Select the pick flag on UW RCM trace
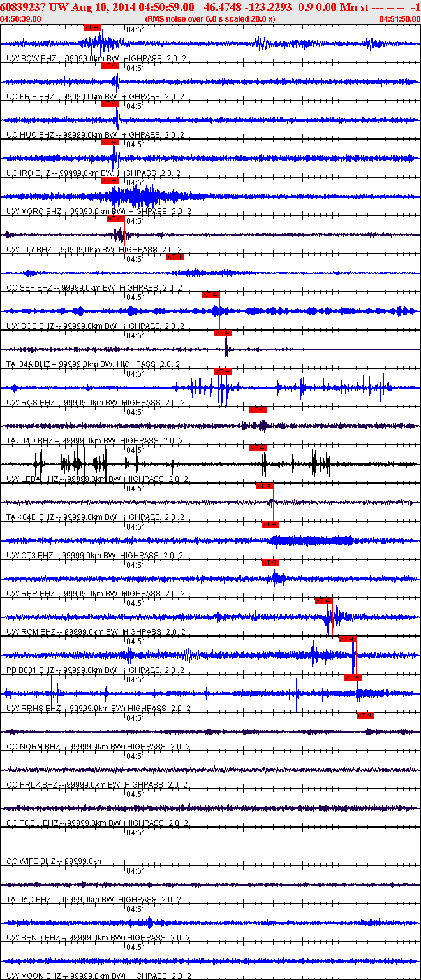This screenshot has width=421, height=980. tap(323, 601)
